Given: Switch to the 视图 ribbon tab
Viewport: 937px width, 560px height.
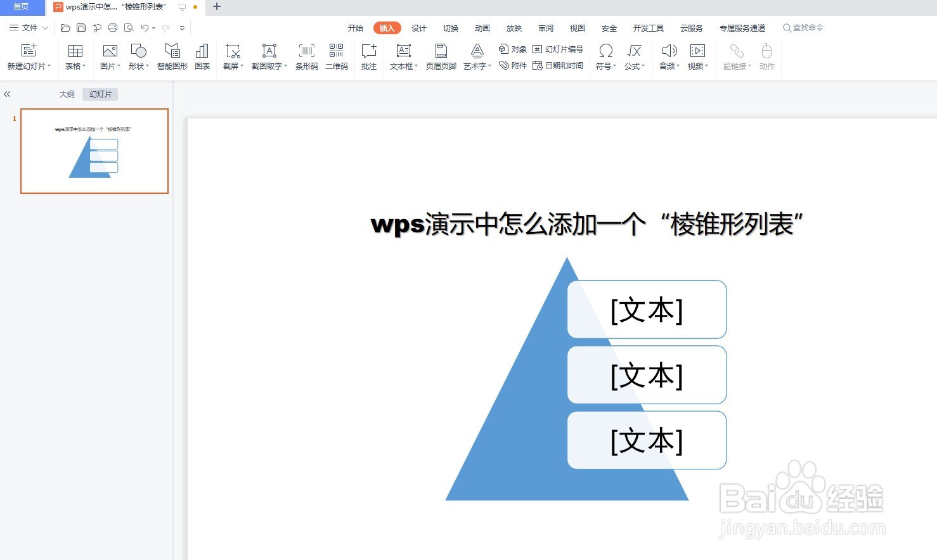Looking at the screenshot, I should click(577, 28).
